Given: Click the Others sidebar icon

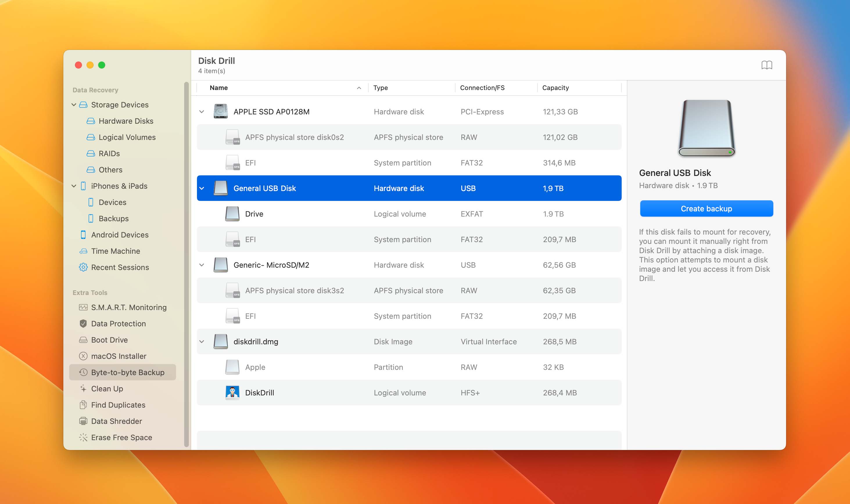Looking at the screenshot, I should [x=91, y=170].
